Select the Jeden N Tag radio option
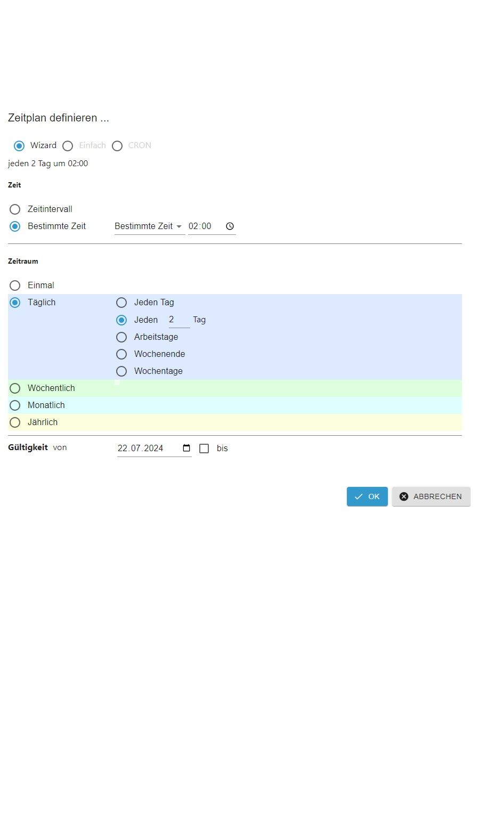 pyautogui.click(x=121, y=320)
